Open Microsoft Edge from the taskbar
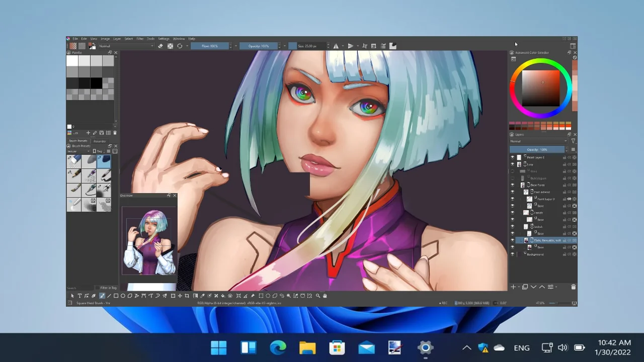Image resolution: width=644 pixels, height=362 pixels. 278,347
